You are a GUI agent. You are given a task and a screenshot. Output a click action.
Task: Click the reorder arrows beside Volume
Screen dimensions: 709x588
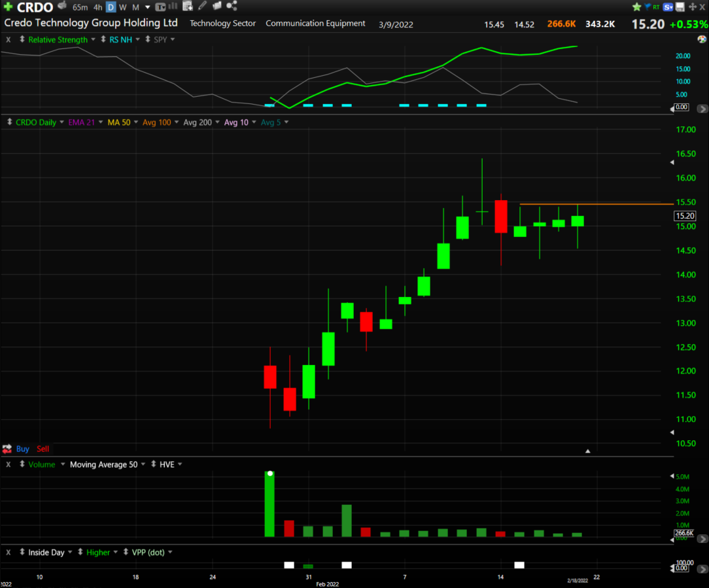pos(22,464)
